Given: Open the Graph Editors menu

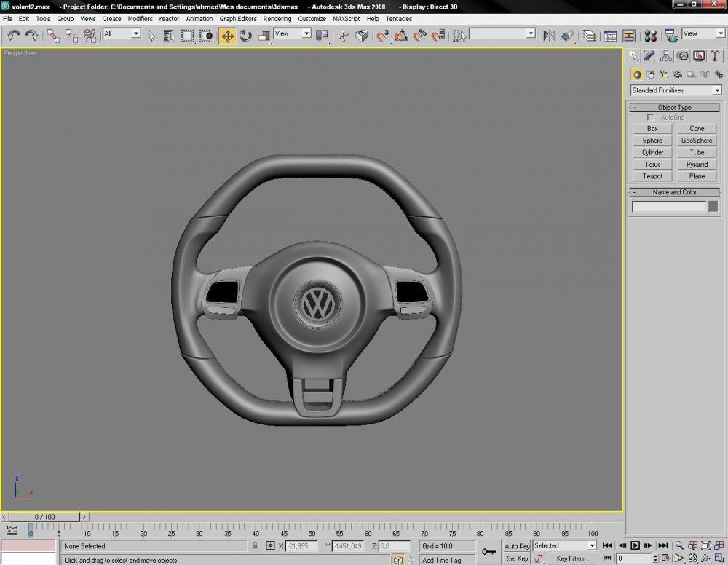Looking at the screenshot, I should click(x=238, y=19).
